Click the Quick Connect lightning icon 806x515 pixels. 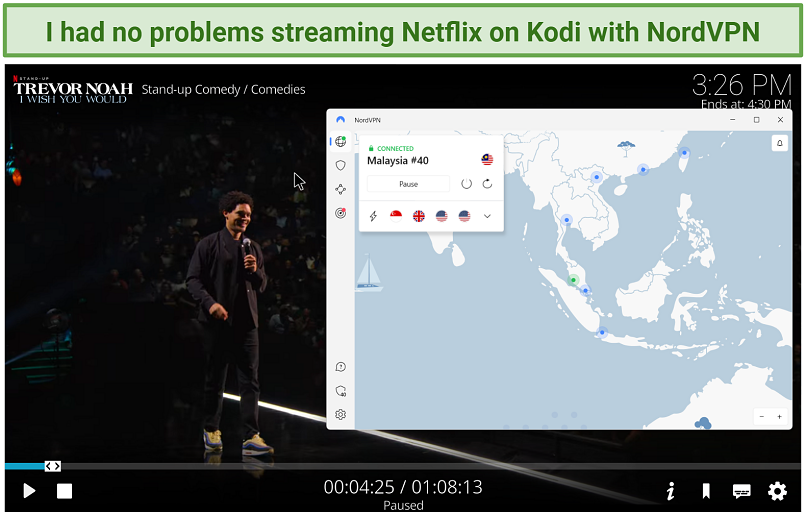[374, 216]
